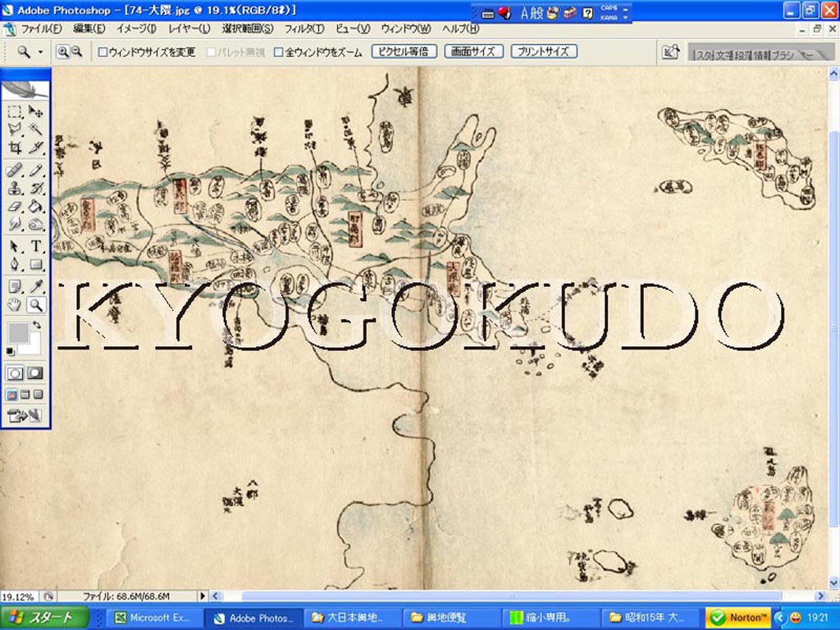Open the ウィンドウ(W) menu
Viewport: 840px width, 630px height.
406,29
